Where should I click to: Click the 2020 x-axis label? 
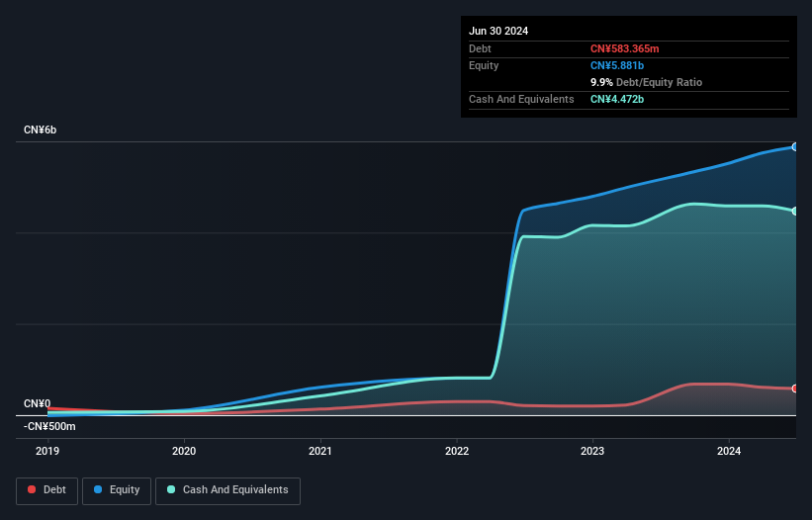[x=184, y=451]
